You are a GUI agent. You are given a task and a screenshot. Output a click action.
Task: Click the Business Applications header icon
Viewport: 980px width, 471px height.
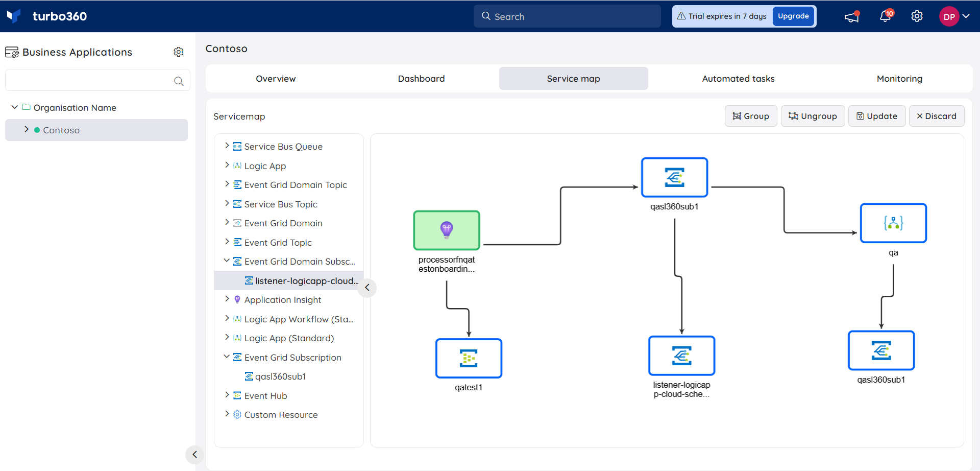12,52
